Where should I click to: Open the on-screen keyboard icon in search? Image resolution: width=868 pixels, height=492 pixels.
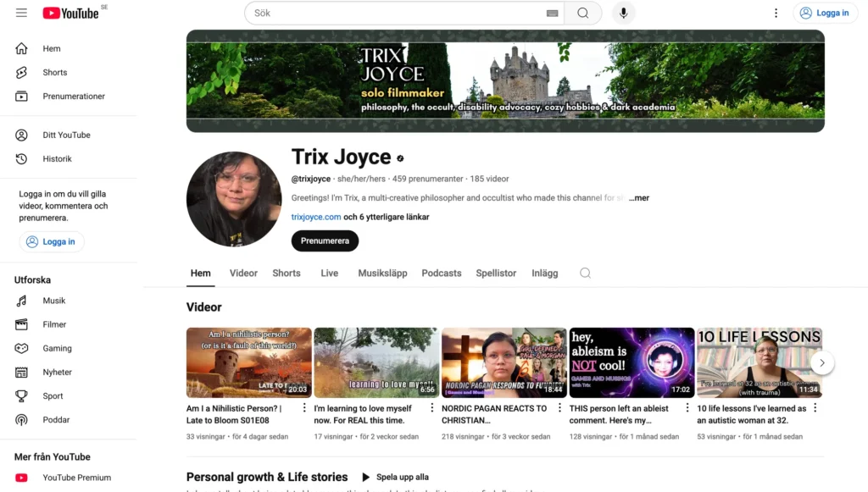point(553,14)
